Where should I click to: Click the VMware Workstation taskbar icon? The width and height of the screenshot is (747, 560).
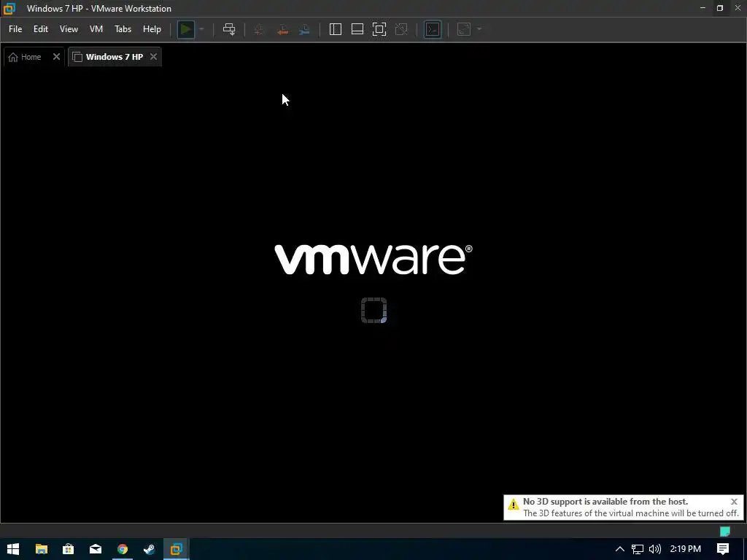(177, 549)
